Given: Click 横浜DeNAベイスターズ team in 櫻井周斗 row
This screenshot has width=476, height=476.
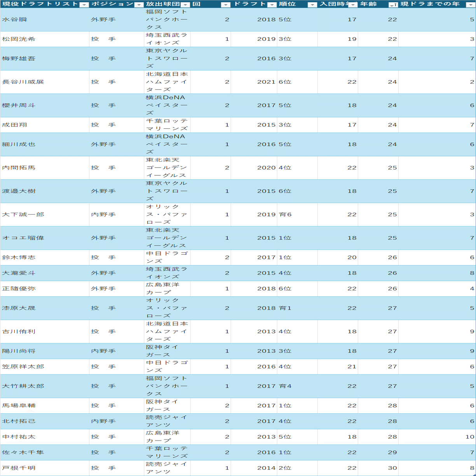Looking at the screenshot, I should pos(167,105).
